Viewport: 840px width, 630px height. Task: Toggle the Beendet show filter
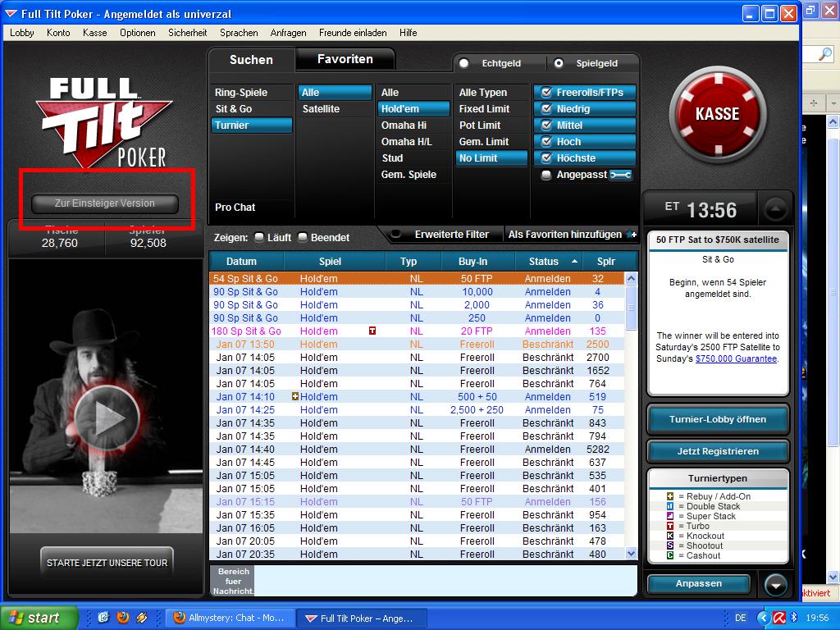click(x=303, y=237)
